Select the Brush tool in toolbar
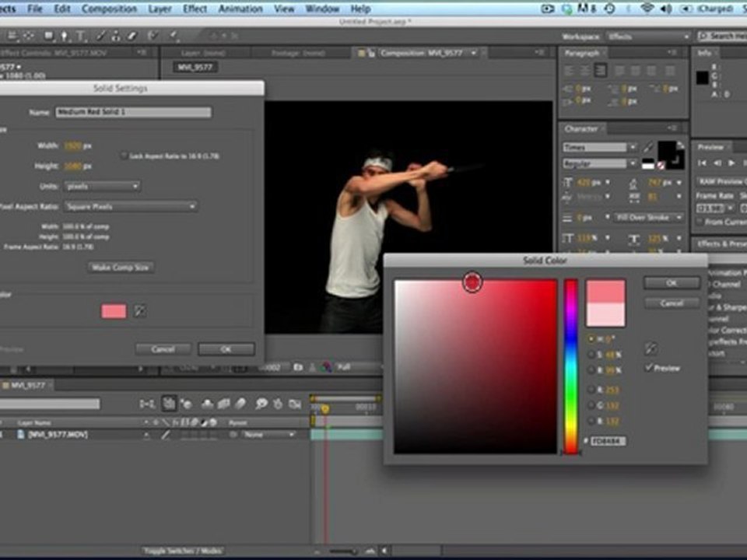This screenshot has height=560, width=747. coord(100,36)
